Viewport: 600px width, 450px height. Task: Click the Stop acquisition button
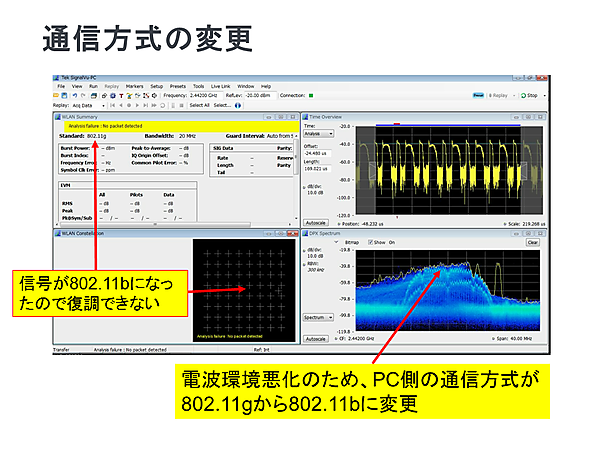tap(529, 95)
